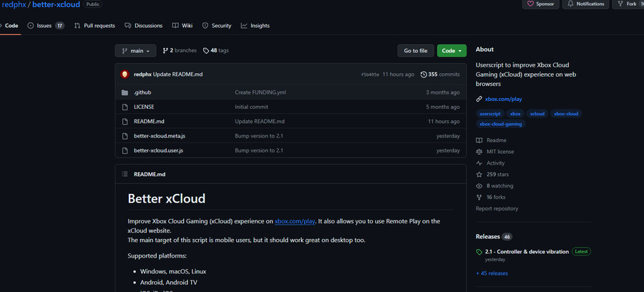View the 48 tags link
644x292 pixels.
216,51
